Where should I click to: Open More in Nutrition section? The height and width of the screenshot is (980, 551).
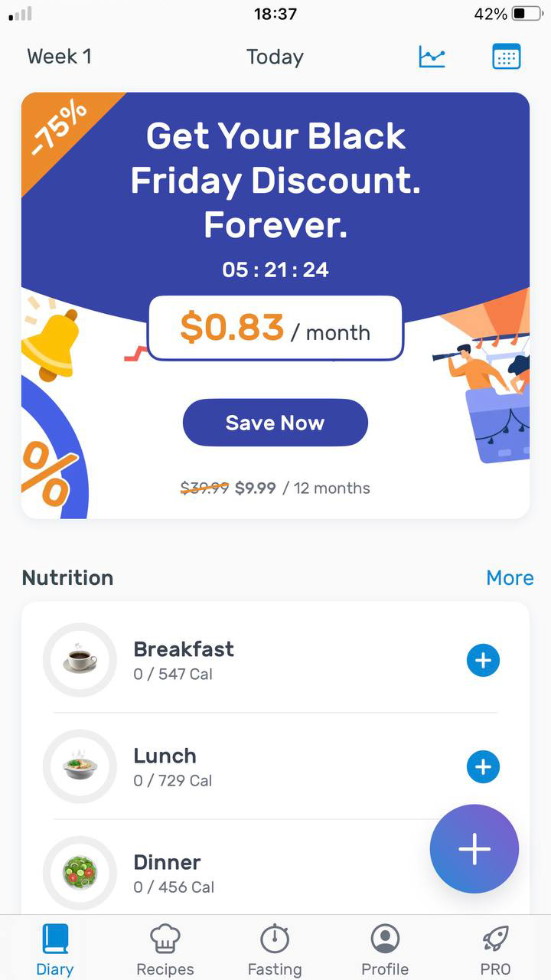pos(510,577)
